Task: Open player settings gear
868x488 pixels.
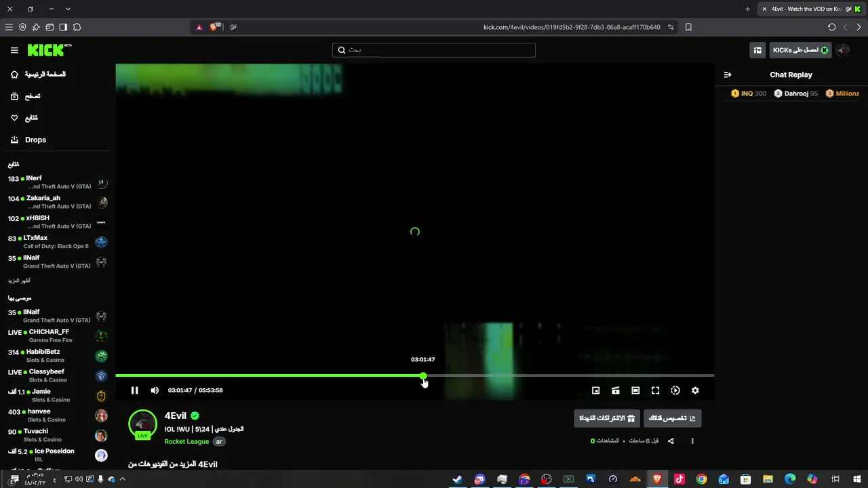Action: click(x=695, y=390)
